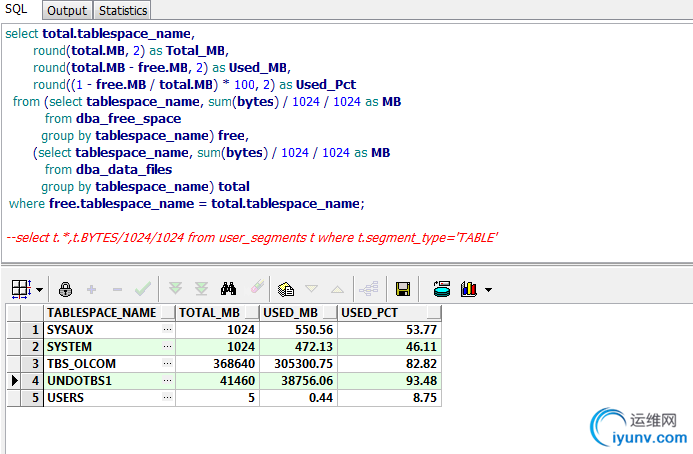Click the post changes checkmark icon

(x=143, y=290)
